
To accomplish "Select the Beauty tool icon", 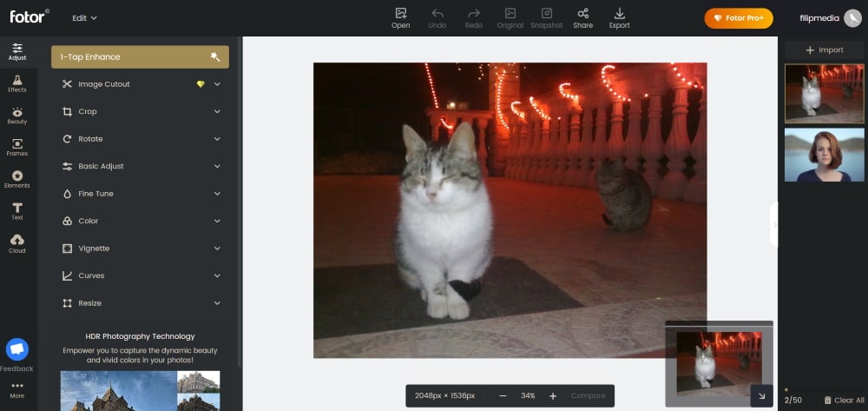I will (x=17, y=116).
